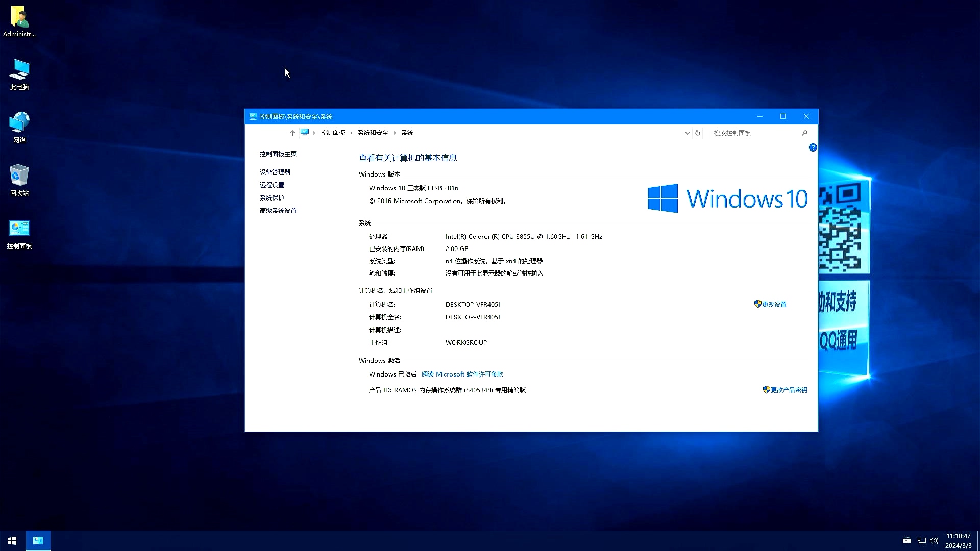Open 远程设置 link

tap(272, 185)
